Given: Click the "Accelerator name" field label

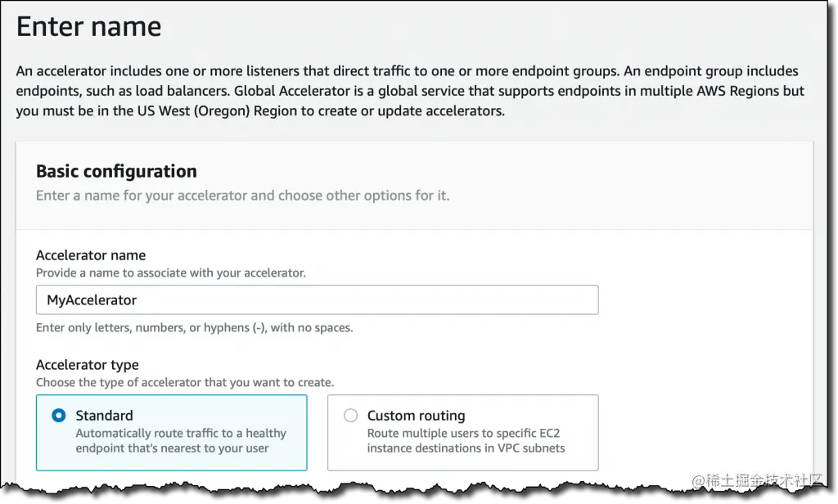Looking at the screenshot, I should tap(91, 255).
